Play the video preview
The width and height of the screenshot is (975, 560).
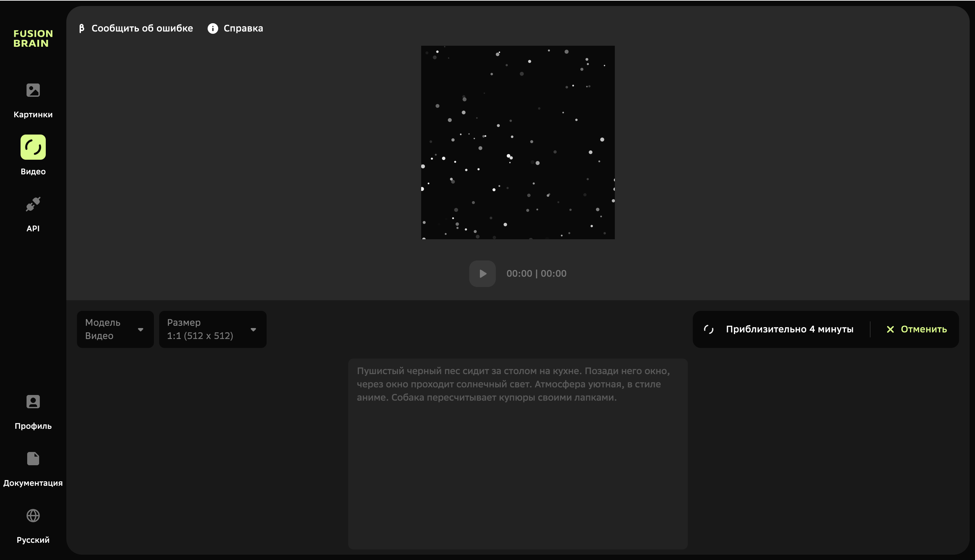click(482, 273)
